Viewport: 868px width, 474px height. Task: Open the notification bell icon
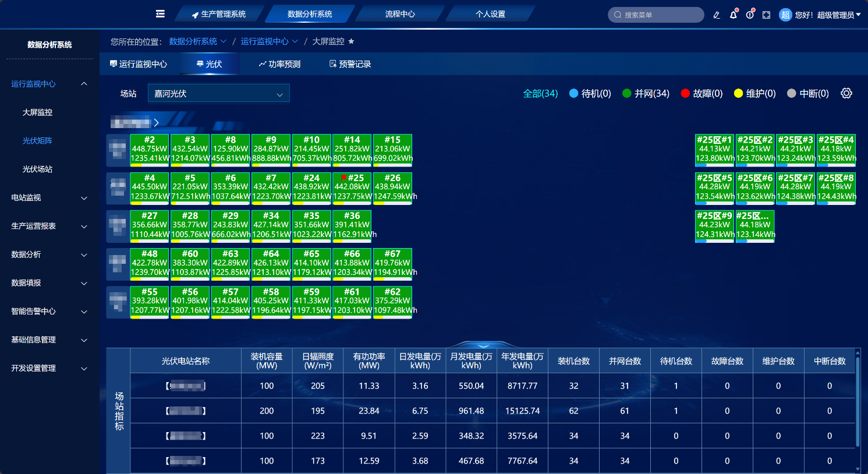(733, 15)
